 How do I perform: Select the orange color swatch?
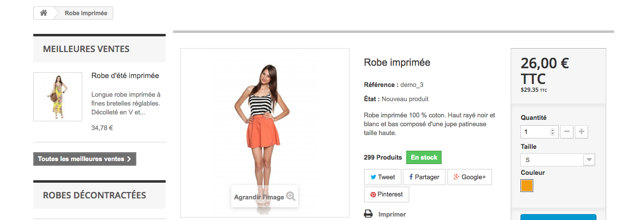pyautogui.click(x=527, y=186)
